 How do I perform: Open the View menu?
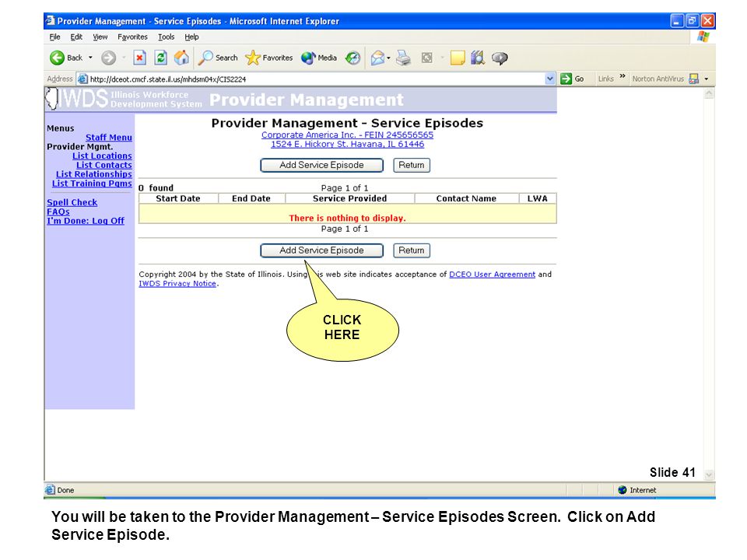tap(100, 37)
